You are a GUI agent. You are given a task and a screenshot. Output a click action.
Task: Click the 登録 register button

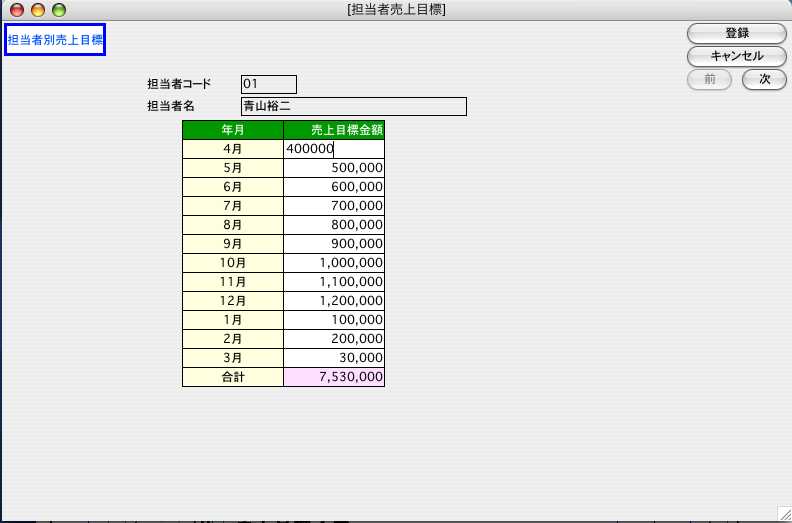coord(736,33)
